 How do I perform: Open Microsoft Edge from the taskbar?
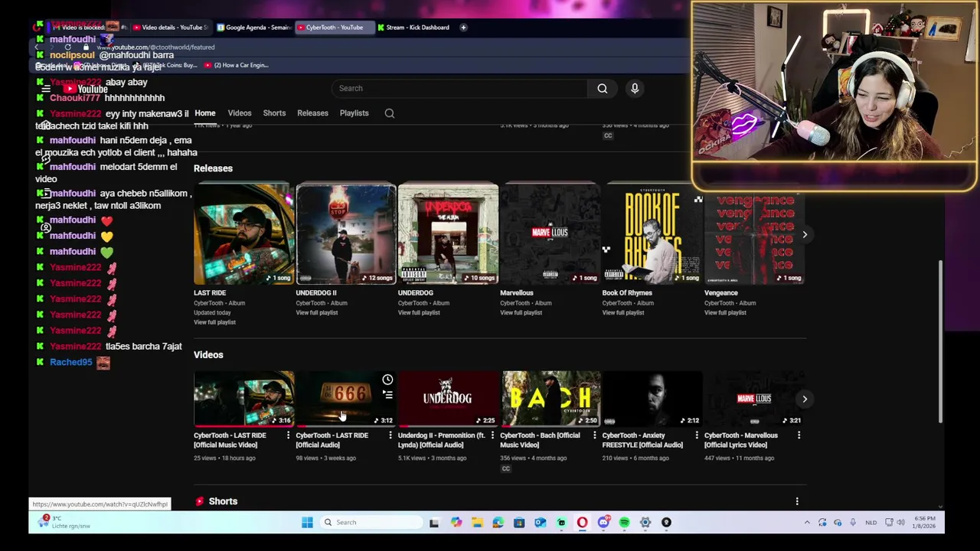pos(498,523)
